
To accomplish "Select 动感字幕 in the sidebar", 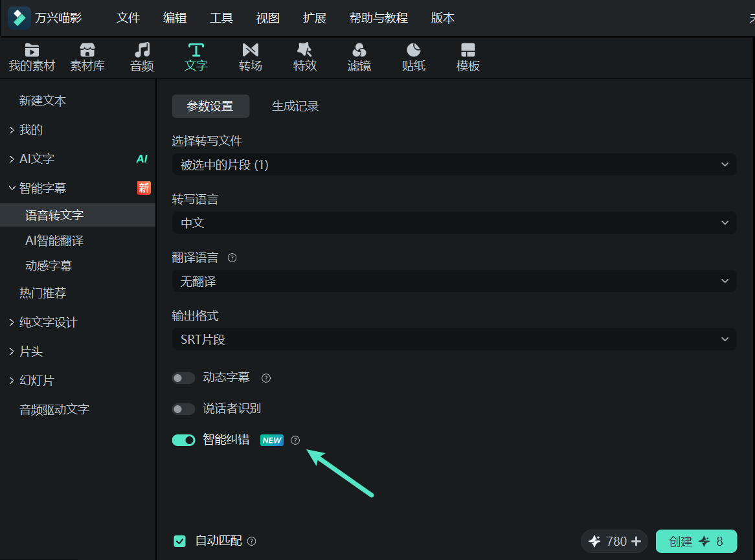I will [49, 266].
